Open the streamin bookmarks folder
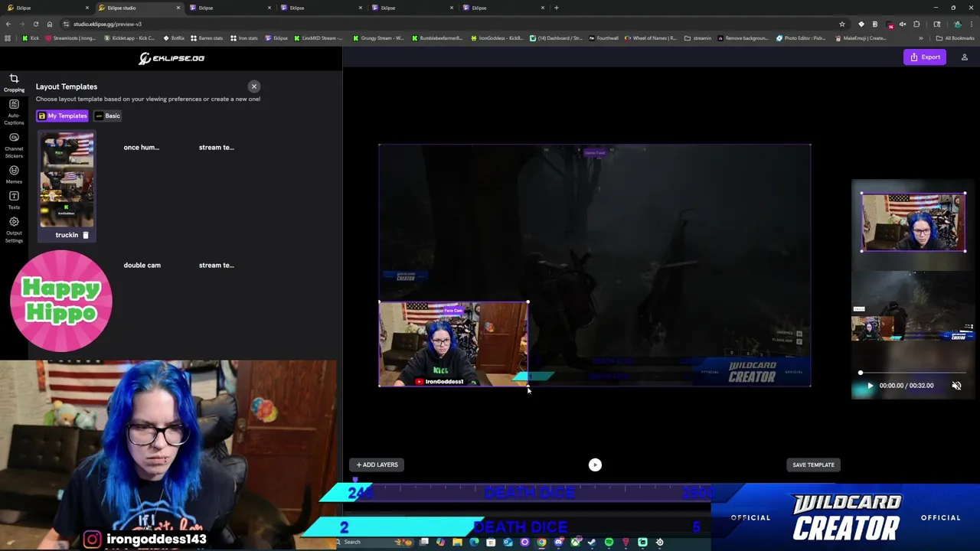The height and width of the screenshot is (551, 980). [x=697, y=38]
